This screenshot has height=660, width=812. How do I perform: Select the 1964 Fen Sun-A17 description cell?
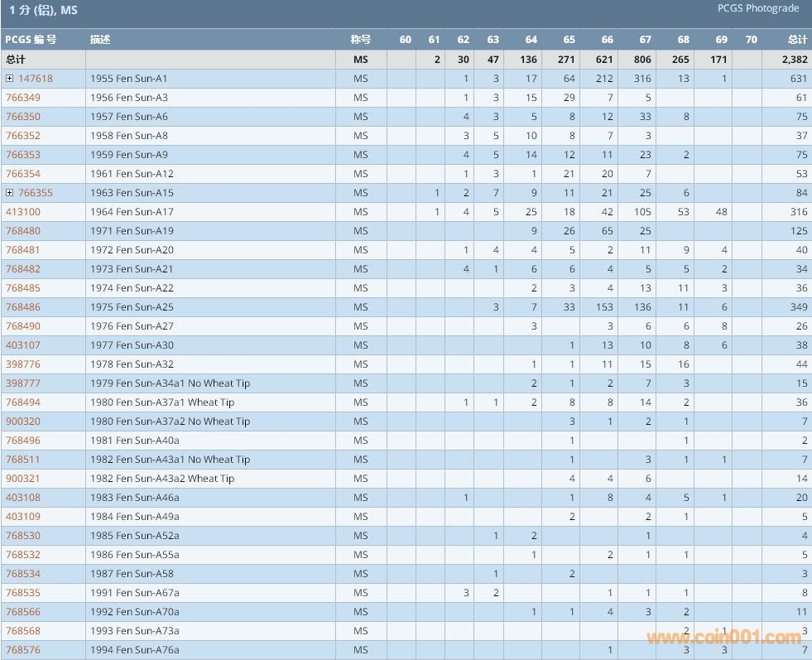(x=132, y=212)
